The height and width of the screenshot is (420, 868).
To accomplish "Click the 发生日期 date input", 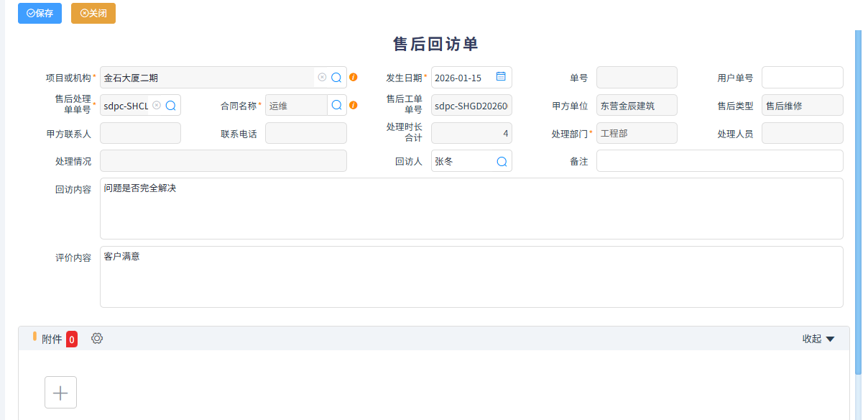I will tap(462, 78).
